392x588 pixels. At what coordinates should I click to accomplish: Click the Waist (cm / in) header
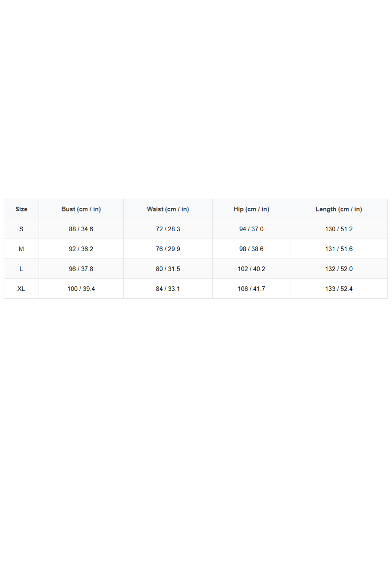pyautogui.click(x=168, y=209)
